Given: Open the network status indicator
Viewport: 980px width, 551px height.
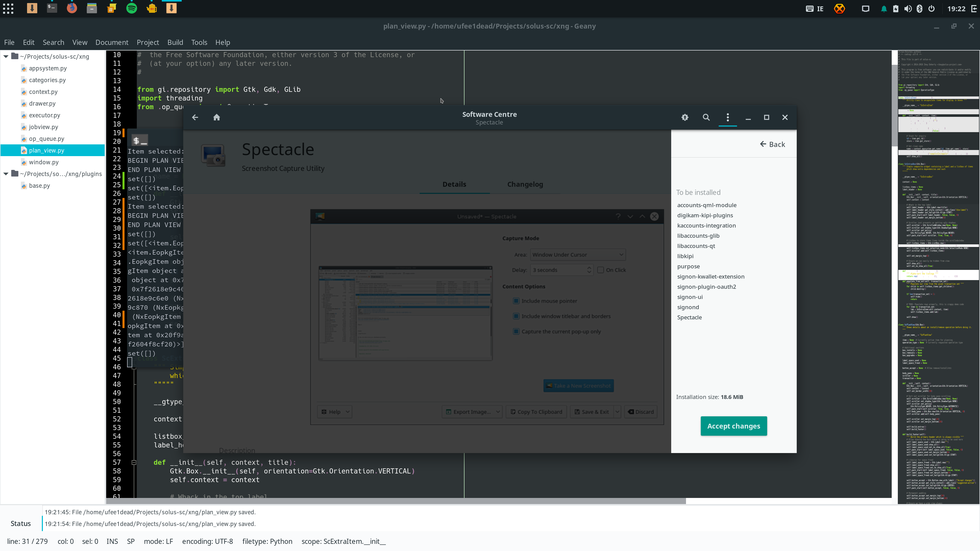Looking at the screenshot, I should pos(865,8).
